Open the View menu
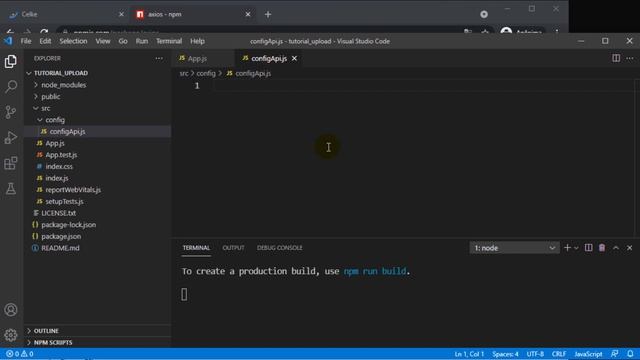The image size is (640, 360). coord(103,41)
